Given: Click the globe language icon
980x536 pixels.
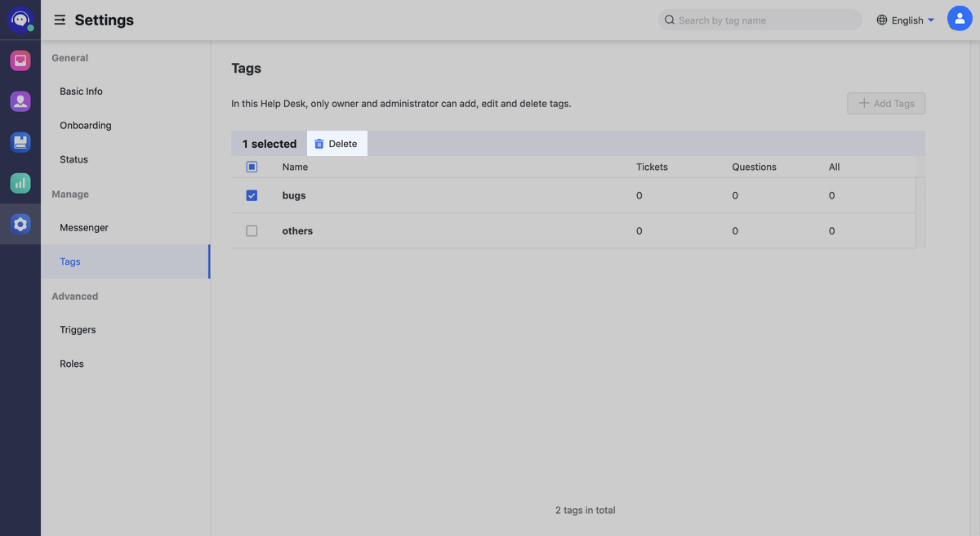Looking at the screenshot, I should pyautogui.click(x=882, y=20).
